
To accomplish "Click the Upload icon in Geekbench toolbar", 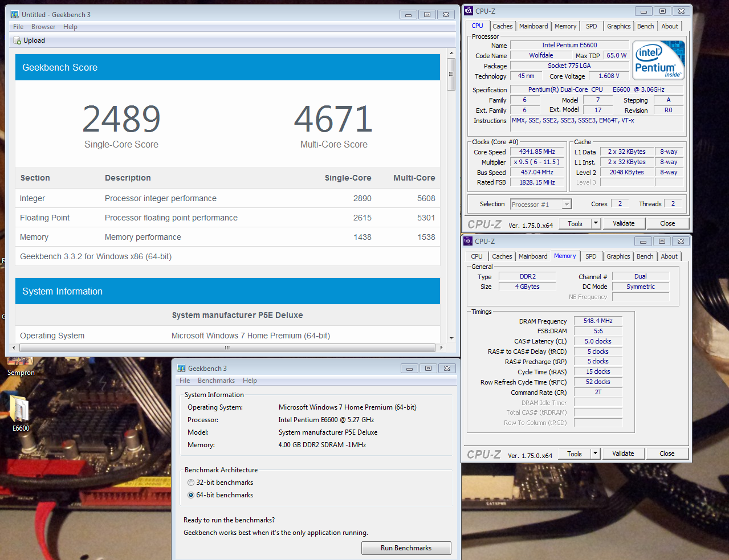I will click(17, 40).
